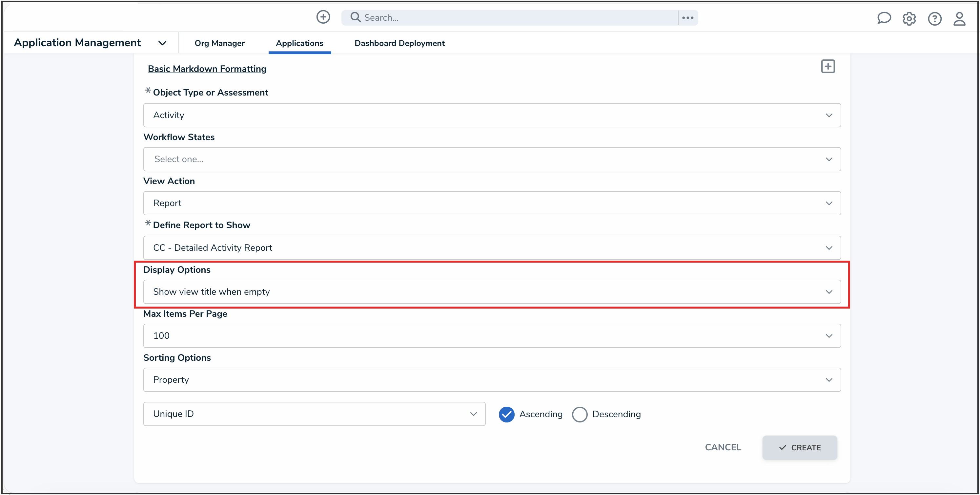Switch to the Org Manager tab
Viewport: 980px width, 495px height.
(219, 43)
